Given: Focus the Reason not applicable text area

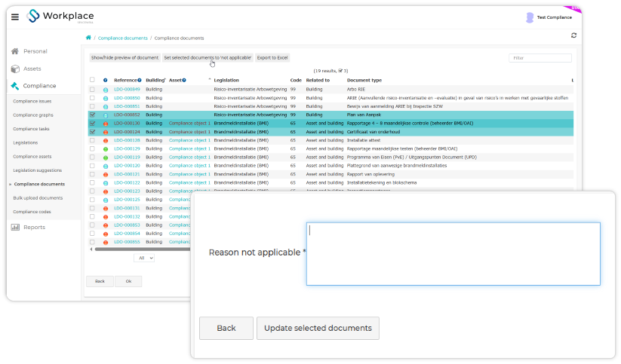Looking at the screenshot, I should tap(453, 254).
